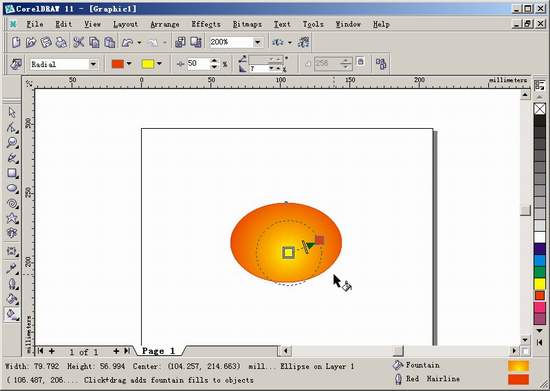Select the Page 1 tab
The image size is (550, 391).
159,351
